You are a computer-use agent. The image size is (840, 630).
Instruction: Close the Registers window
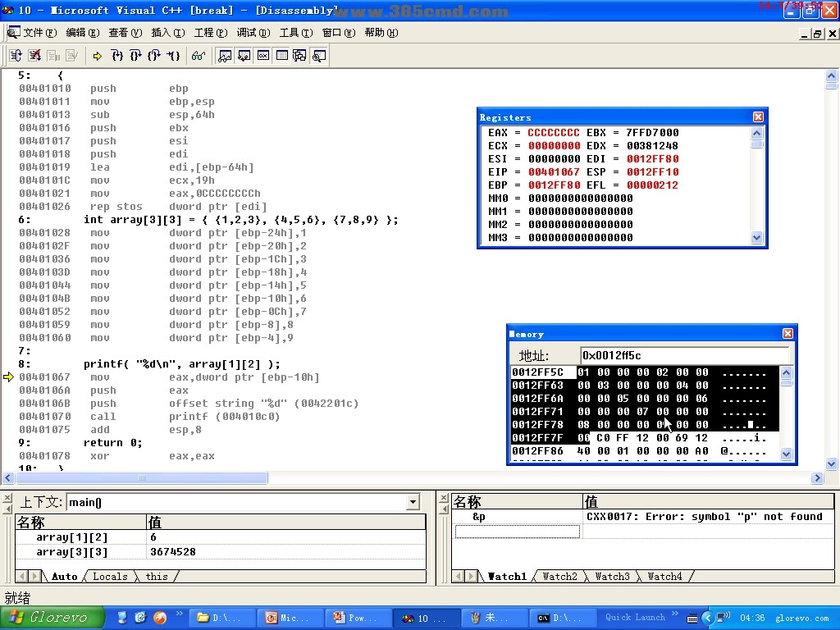point(758,117)
